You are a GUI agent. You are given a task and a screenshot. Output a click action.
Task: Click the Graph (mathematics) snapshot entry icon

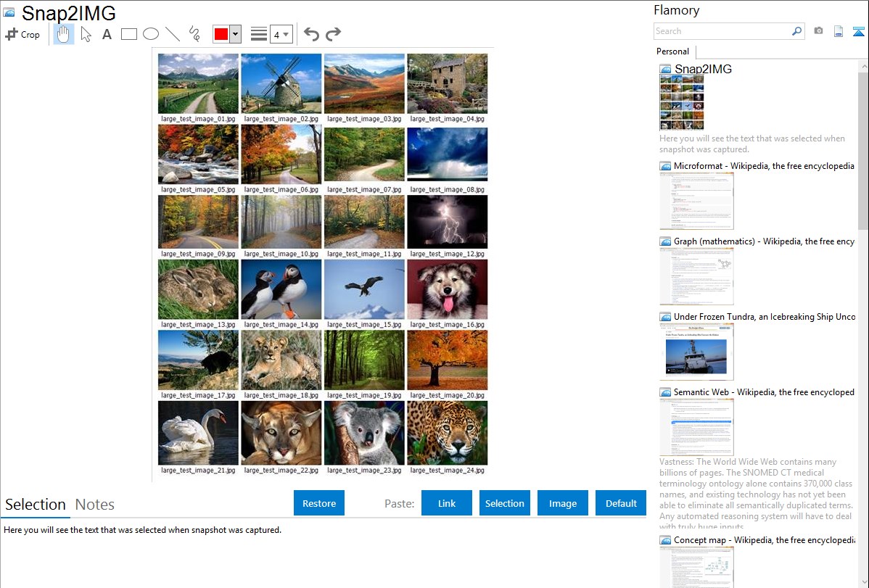pyautogui.click(x=665, y=241)
